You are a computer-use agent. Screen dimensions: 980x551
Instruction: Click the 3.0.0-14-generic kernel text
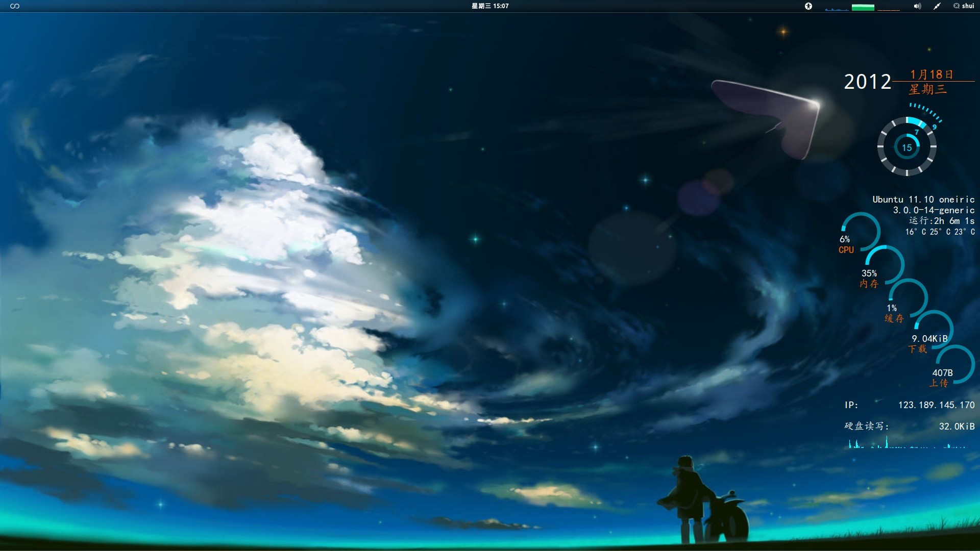point(934,210)
